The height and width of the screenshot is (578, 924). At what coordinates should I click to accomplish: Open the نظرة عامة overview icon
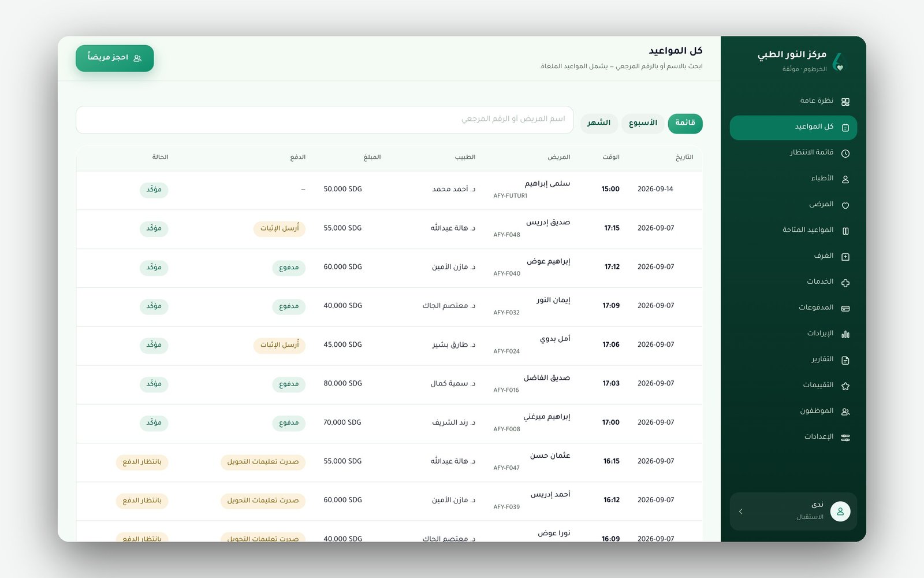pos(845,102)
